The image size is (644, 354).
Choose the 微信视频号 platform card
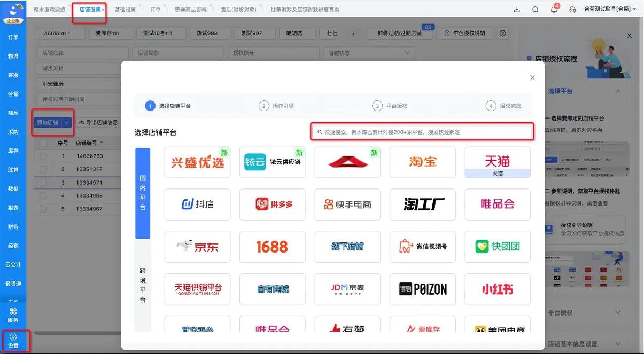click(x=423, y=247)
